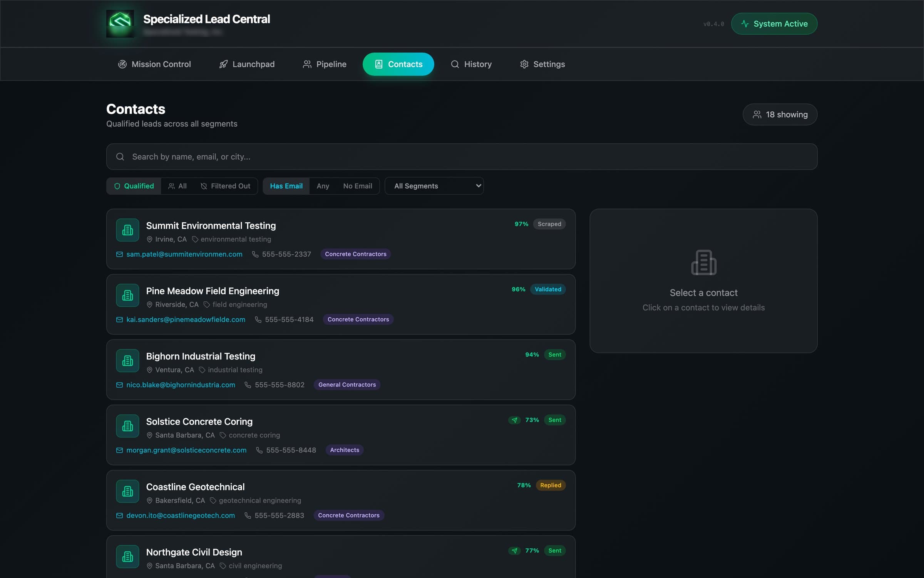Click the large building icon in the details panel
The width and height of the screenshot is (924, 578).
coord(703,262)
